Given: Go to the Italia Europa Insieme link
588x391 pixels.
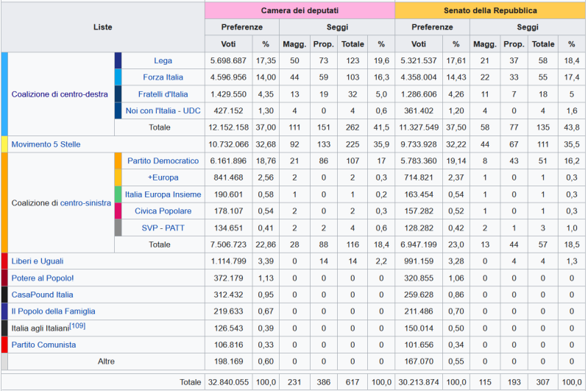Looking at the screenshot, I should (x=163, y=194).
